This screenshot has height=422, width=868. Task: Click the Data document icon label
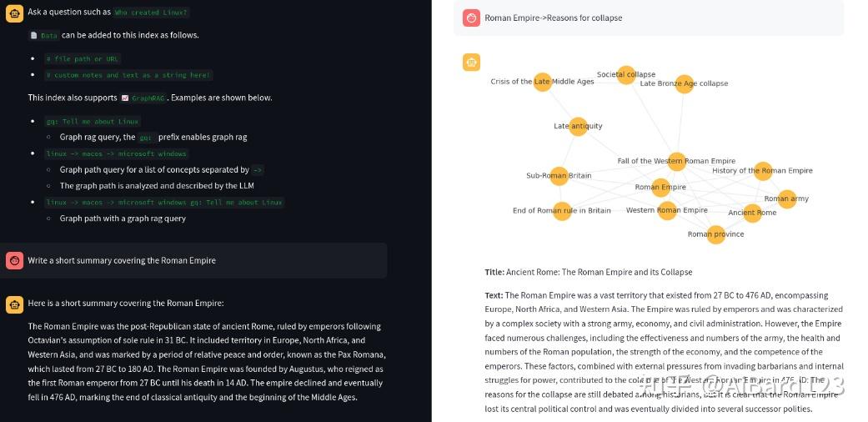43,35
